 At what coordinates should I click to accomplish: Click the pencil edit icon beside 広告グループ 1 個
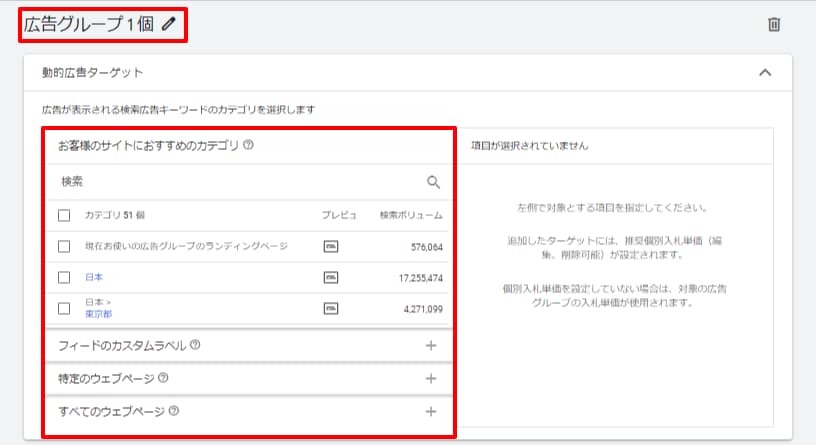[x=167, y=25]
